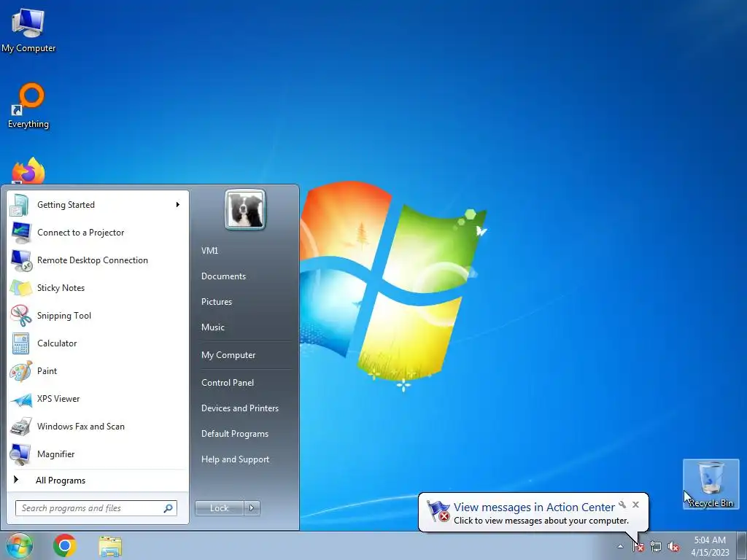
Task: Click the Start orb button
Action: [19, 545]
